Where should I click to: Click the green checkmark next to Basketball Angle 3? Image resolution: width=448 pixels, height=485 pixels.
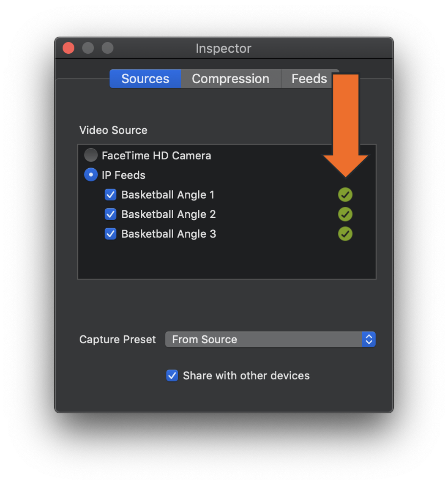(345, 234)
